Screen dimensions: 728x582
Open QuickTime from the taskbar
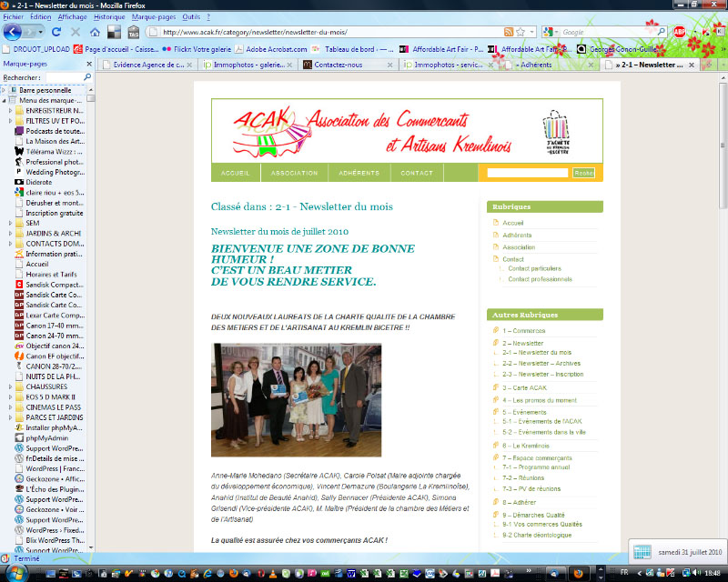tap(181, 573)
